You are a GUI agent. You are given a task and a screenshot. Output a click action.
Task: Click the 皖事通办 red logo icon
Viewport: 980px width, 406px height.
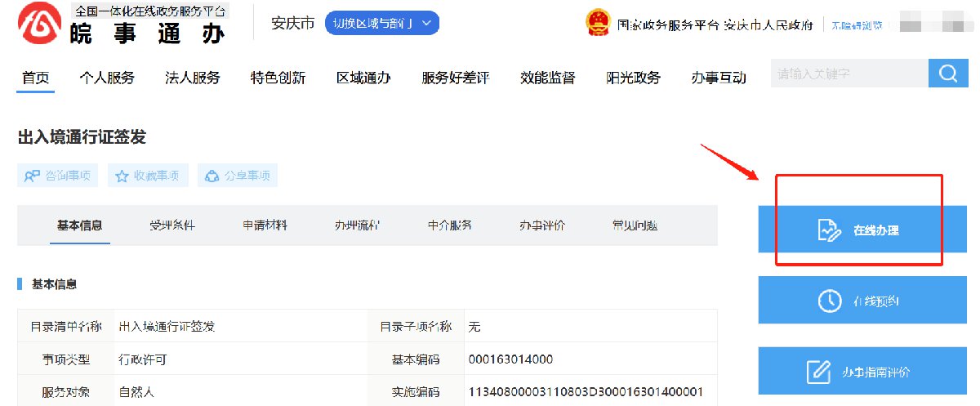point(39,23)
